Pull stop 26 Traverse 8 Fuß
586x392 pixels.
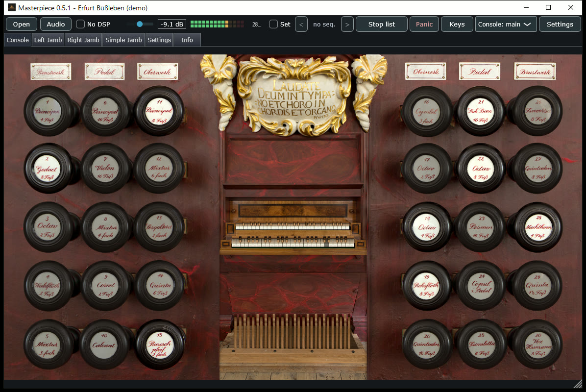click(x=538, y=111)
